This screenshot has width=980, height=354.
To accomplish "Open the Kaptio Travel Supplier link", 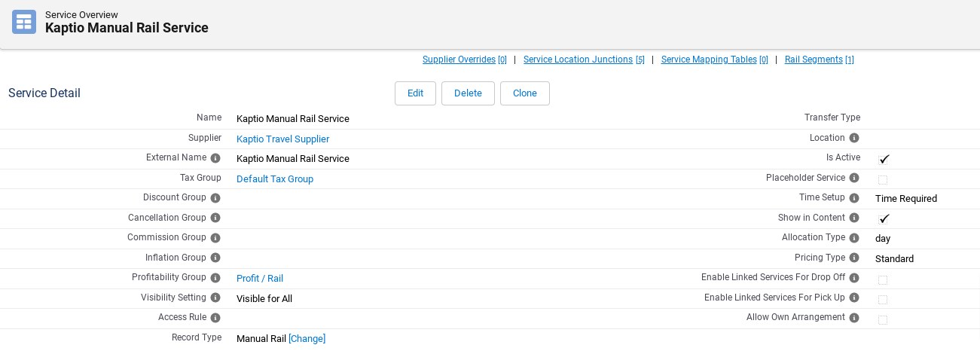I will point(282,139).
